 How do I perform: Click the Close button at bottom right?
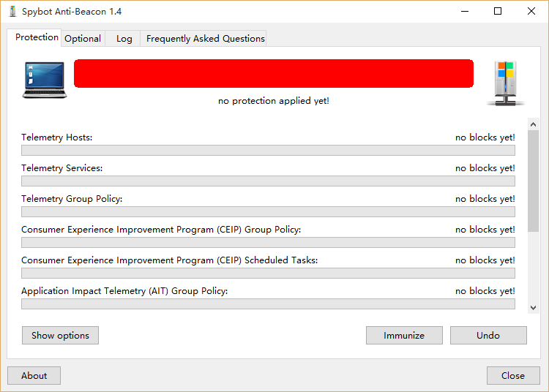[512, 375]
